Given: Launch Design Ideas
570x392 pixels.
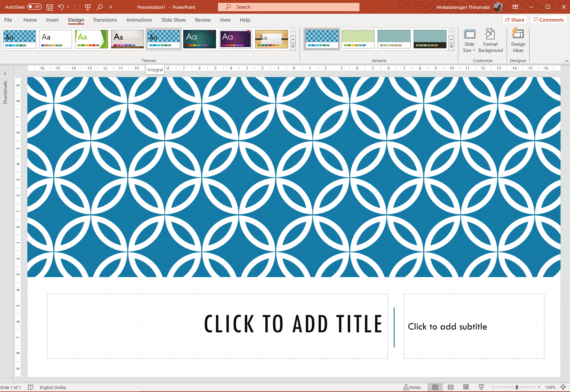Looking at the screenshot, I should [518, 41].
